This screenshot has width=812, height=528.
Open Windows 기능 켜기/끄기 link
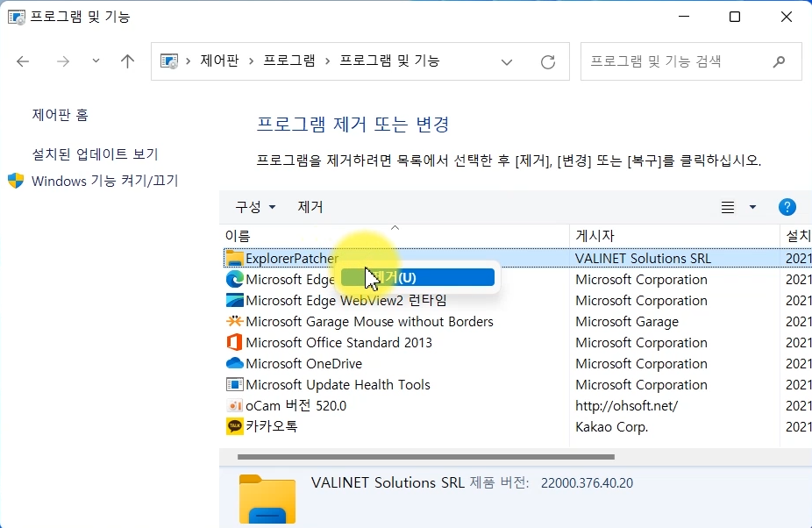click(104, 181)
